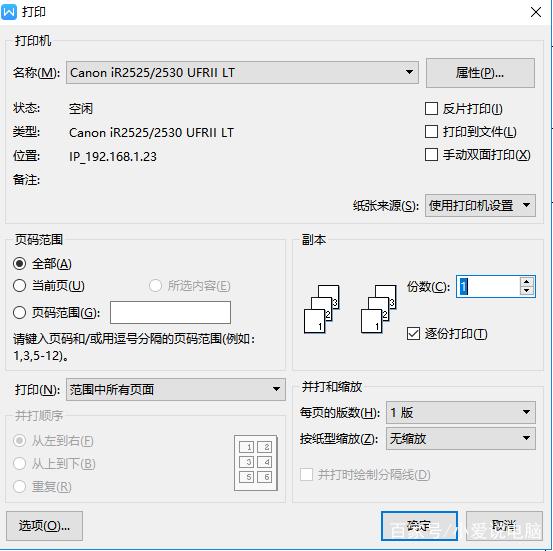
Task: Close the 打印 dialog window
Action: (x=536, y=12)
